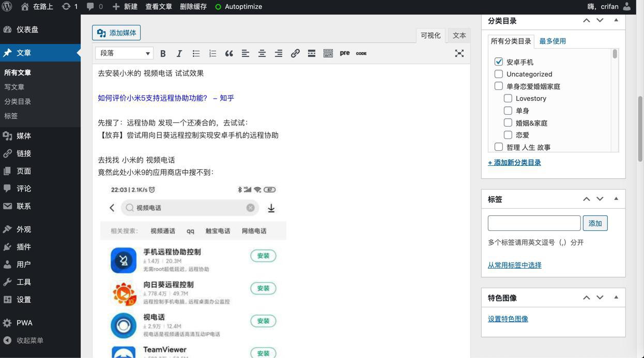The image size is (644, 358).
Task: Check the Lovestory category
Action: 508,98
